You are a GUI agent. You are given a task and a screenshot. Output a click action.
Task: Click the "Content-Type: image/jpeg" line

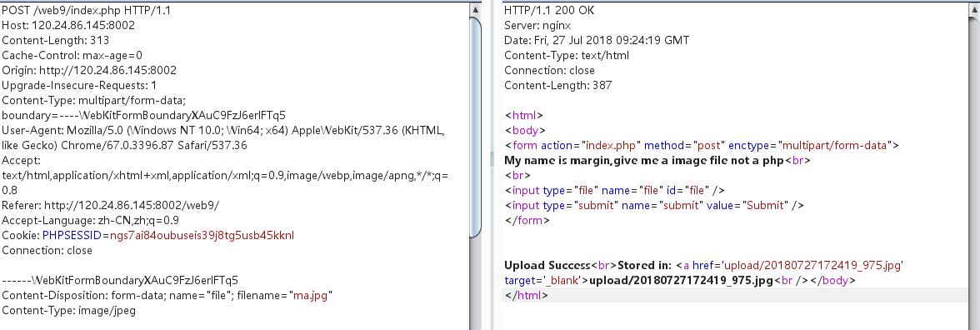[68, 311]
